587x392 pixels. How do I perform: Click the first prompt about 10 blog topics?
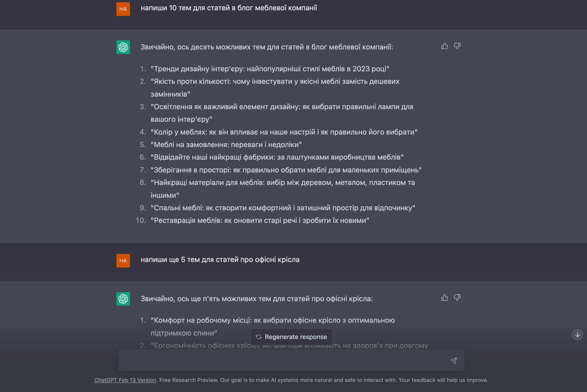click(229, 8)
